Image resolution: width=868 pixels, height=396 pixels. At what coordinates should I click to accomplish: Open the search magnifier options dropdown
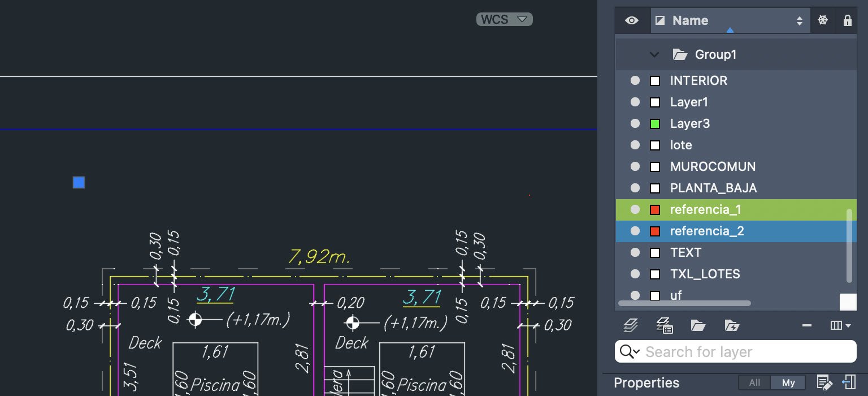tap(630, 352)
